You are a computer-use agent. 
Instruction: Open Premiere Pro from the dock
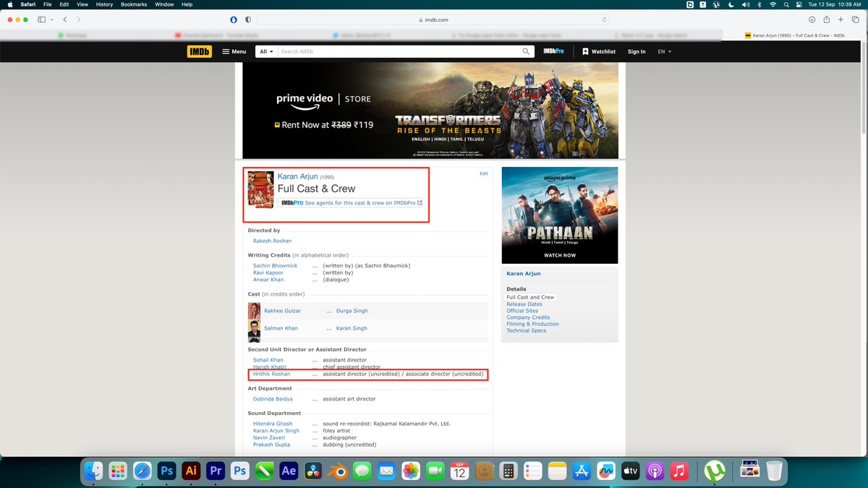tap(216, 471)
